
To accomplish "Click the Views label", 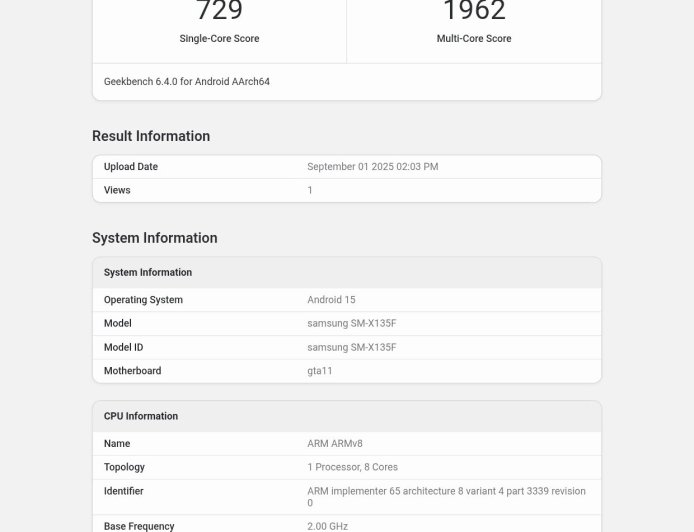I will [117, 190].
